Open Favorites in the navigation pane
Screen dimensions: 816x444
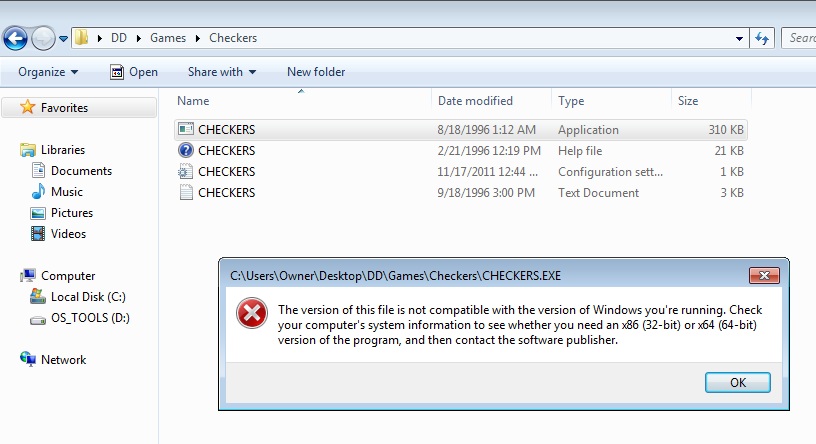tap(64, 108)
